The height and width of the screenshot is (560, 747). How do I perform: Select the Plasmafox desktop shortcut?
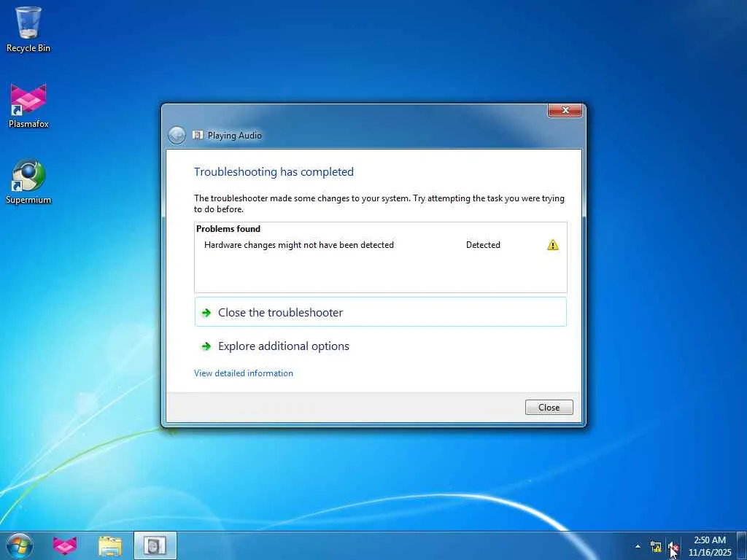pos(28,106)
